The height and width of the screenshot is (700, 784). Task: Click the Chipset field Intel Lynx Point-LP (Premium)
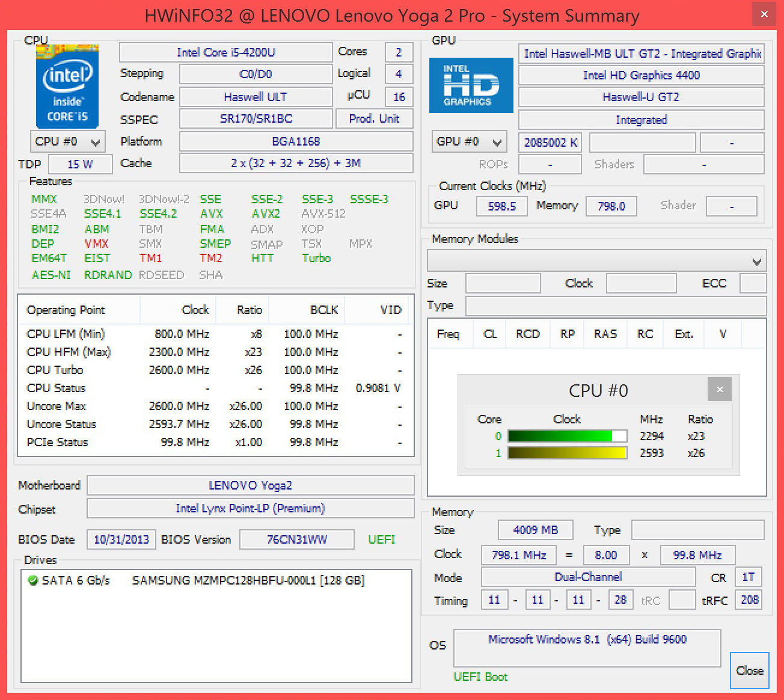[x=251, y=508]
